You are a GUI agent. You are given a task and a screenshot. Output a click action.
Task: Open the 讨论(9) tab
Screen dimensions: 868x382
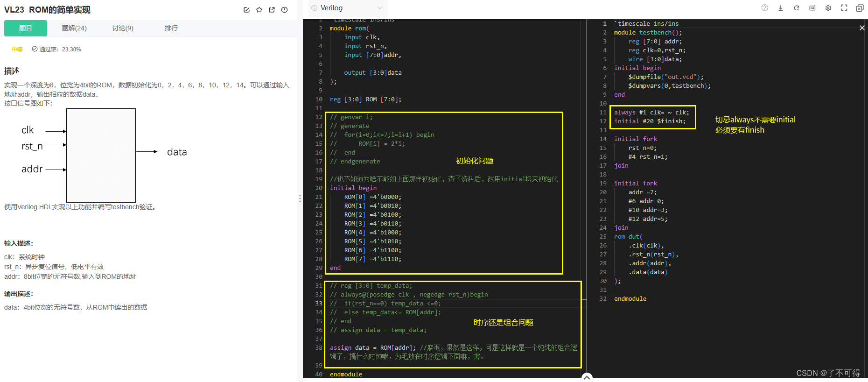click(x=123, y=28)
